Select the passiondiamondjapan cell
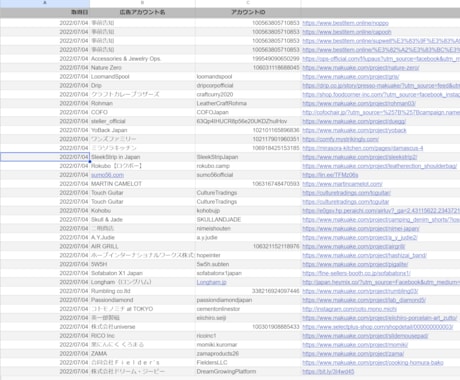This screenshot has width=460, height=380. [x=248, y=300]
